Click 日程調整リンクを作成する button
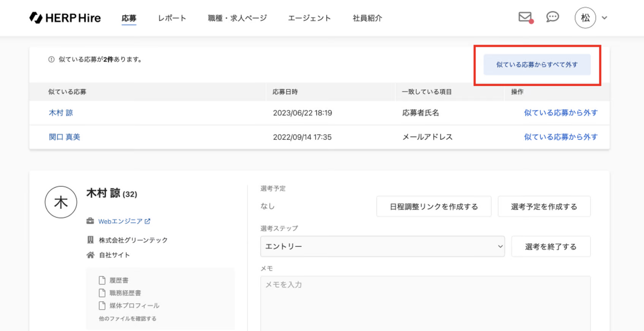 [x=434, y=207]
